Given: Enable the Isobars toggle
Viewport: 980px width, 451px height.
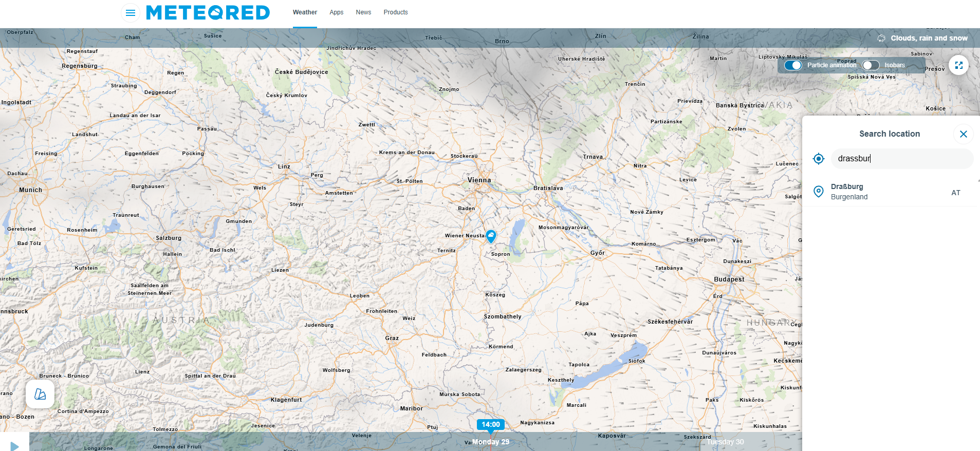Looking at the screenshot, I should (871, 65).
